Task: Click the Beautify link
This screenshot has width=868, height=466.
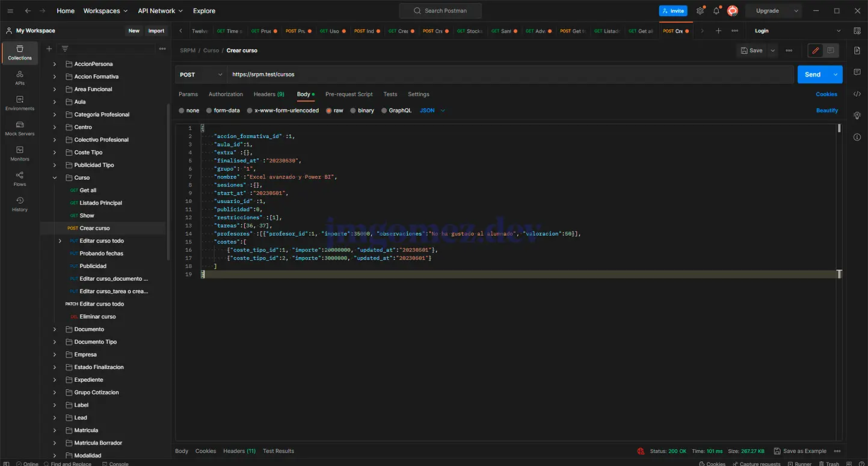Action: coord(826,111)
